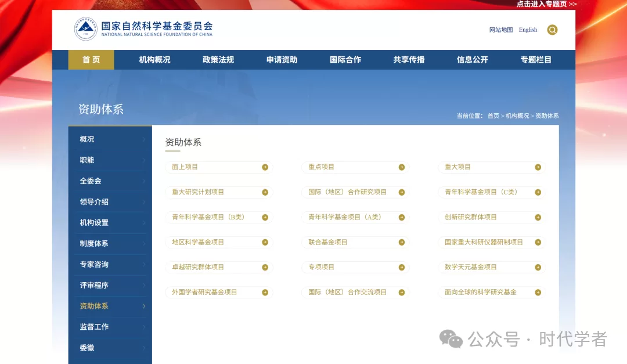Click arrow icon beside 数学天元基金项目
The height and width of the screenshot is (364, 627).
pos(538,268)
